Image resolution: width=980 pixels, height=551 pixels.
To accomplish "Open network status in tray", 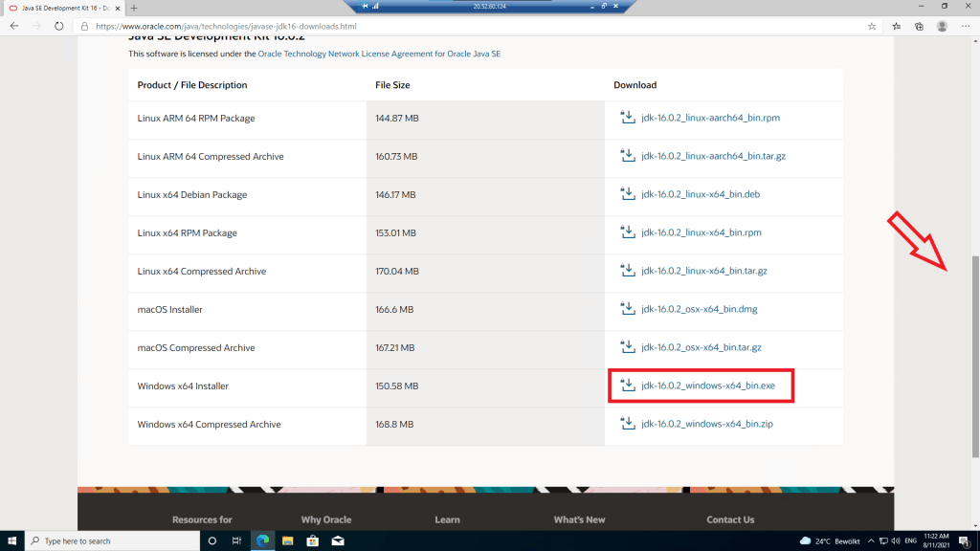I will pyautogui.click(x=883, y=541).
